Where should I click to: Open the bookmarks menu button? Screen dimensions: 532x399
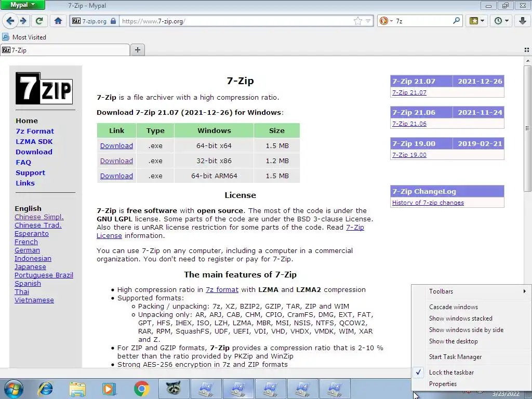click(x=476, y=21)
